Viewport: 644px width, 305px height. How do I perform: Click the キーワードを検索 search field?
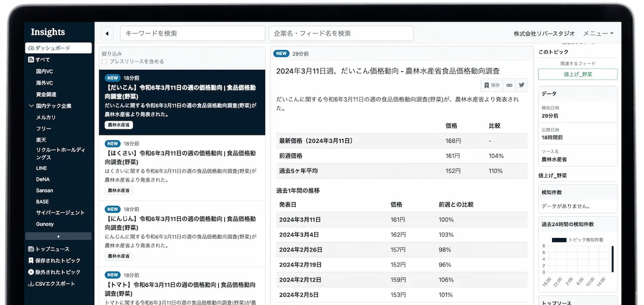click(193, 33)
